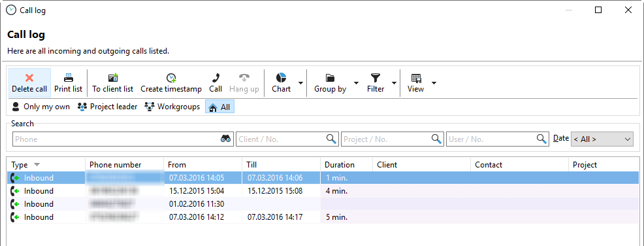Select the All scope toggle
644x246 pixels.
(x=219, y=107)
